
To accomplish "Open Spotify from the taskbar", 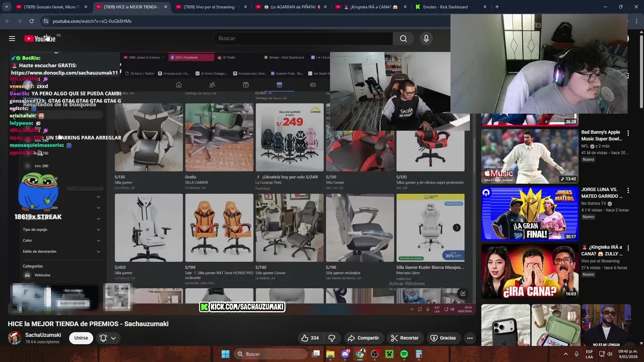I will (404, 354).
